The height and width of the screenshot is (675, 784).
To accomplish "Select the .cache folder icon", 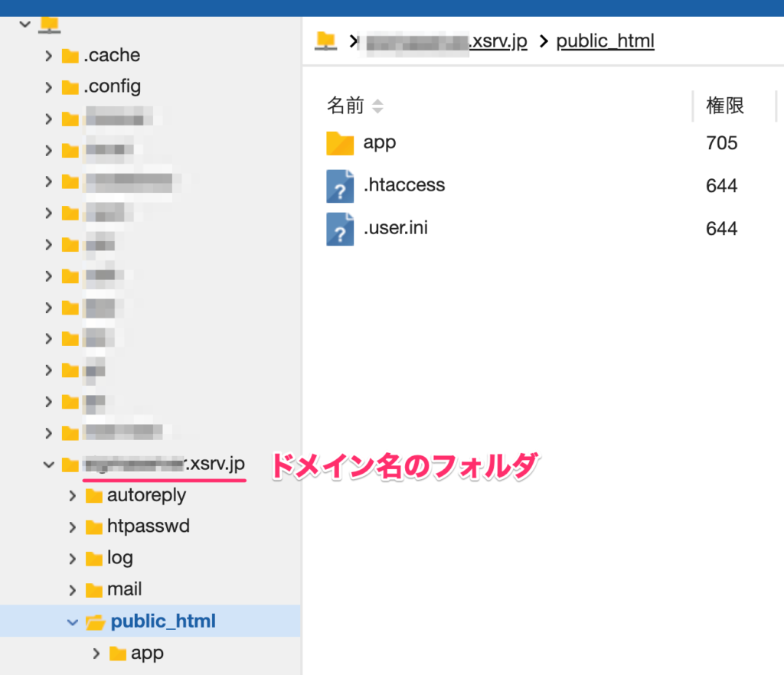I will (x=70, y=56).
